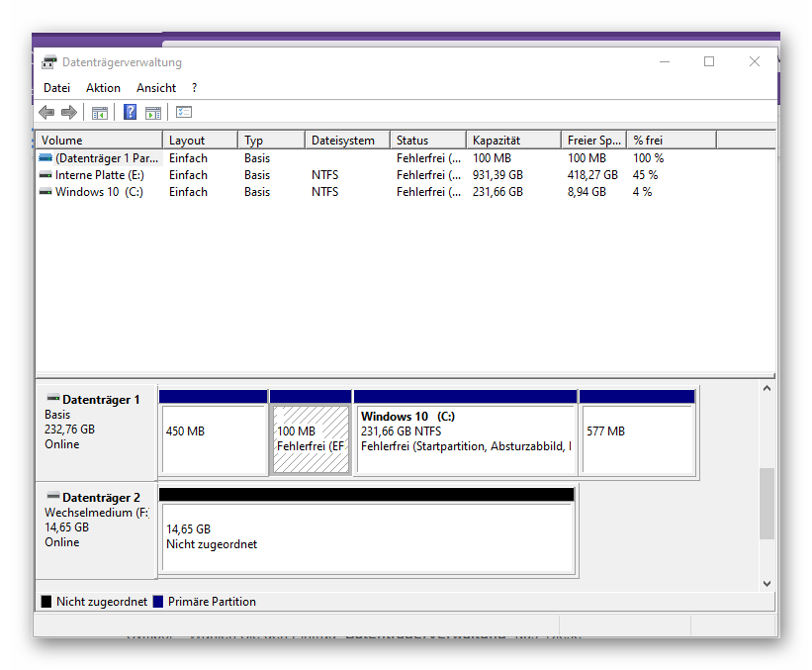Click the disk pane scroll down arrow
This screenshot has width=812, height=670.
(x=767, y=584)
